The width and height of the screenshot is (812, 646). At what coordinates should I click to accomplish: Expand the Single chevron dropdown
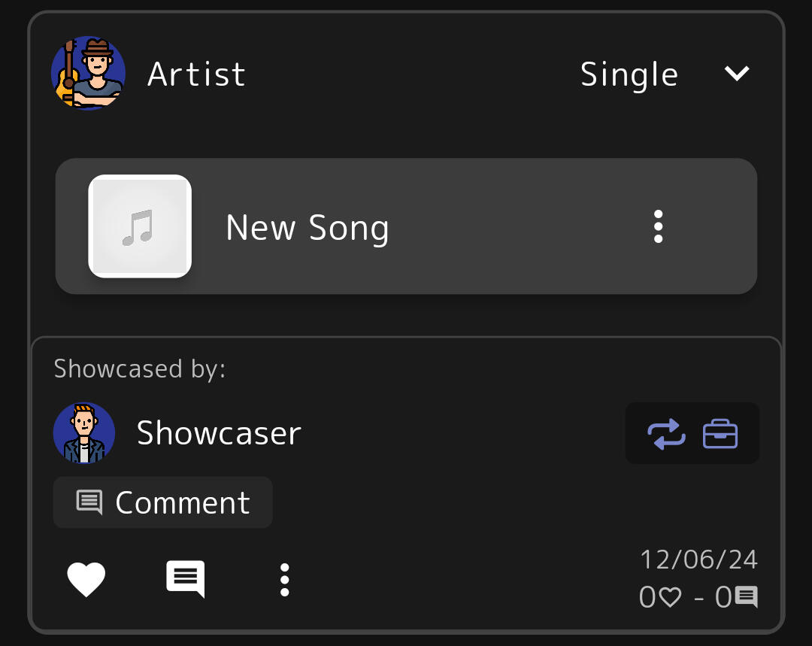737,73
